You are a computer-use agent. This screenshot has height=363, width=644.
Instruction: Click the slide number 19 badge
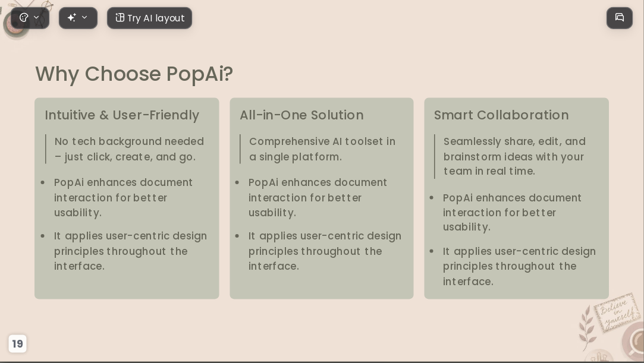17,343
